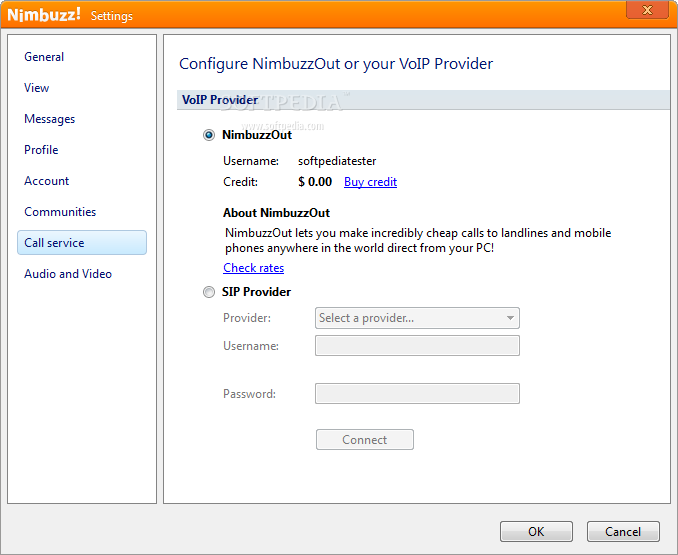The width and height of the screenshot is (678, 555).
Task: Select Account in the sidebar
Action: pos(46,181)
